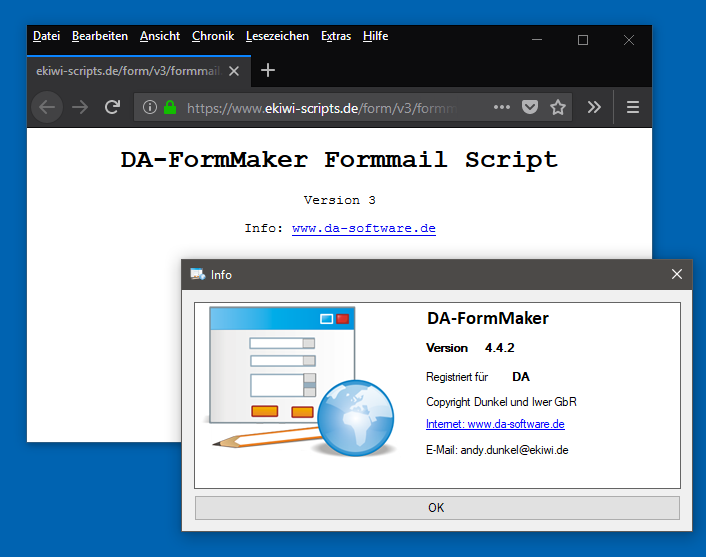The height and width of the screenshot is (557, 706).
Task: Go forward with the browser forward arrow
Action: pos(80,107)
